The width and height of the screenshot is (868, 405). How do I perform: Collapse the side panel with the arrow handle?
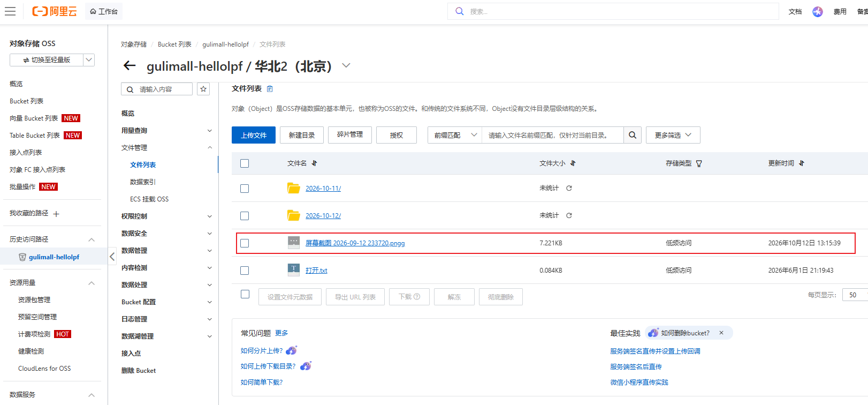click(112, 257)
